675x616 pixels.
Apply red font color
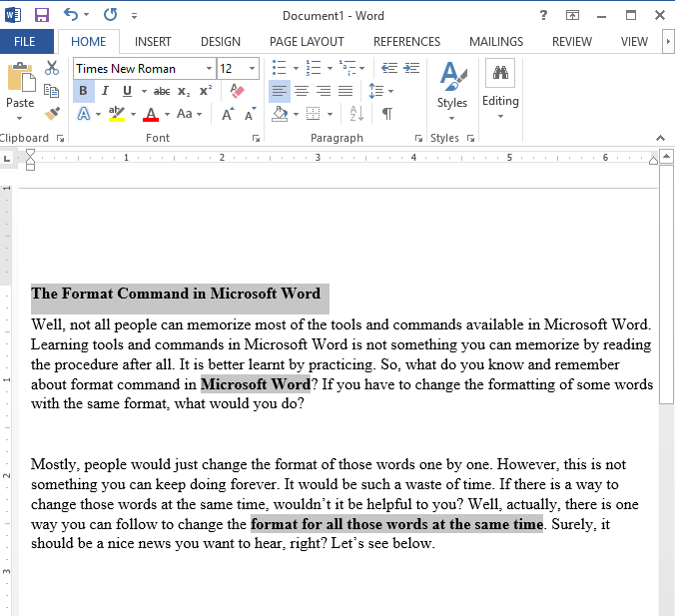[151, 114]
